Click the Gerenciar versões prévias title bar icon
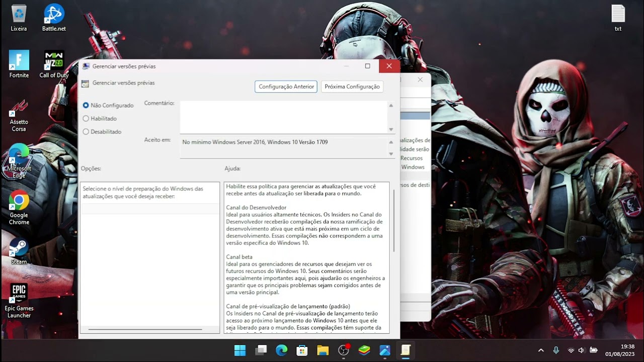644x362 pixels. [x=86, y=66]
